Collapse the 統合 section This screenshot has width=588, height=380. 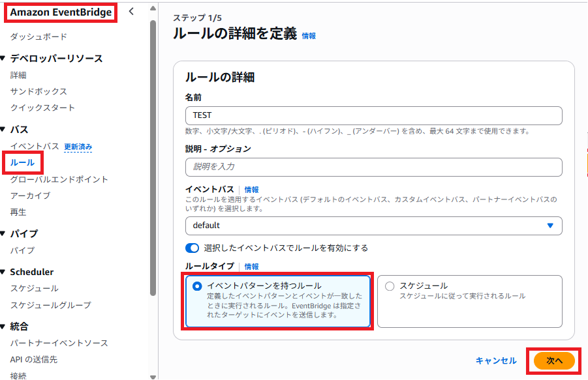click(x=3, y=327)
